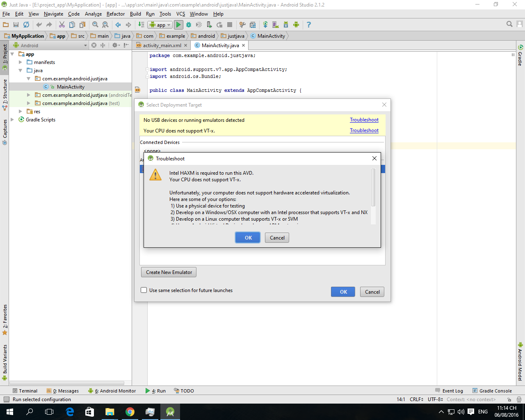Click the green Run app button
Image resolution: width=525 pixels, height=420 pixels.
(178, 25)
